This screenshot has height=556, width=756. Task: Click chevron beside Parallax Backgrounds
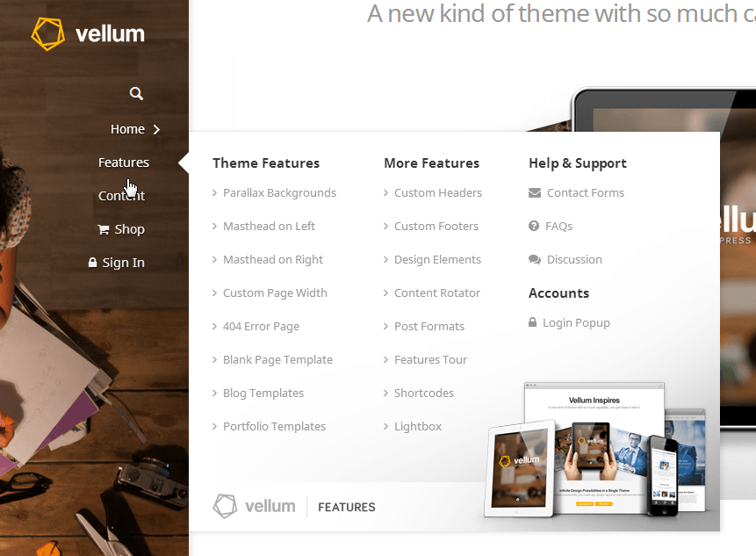click(214, 193)
